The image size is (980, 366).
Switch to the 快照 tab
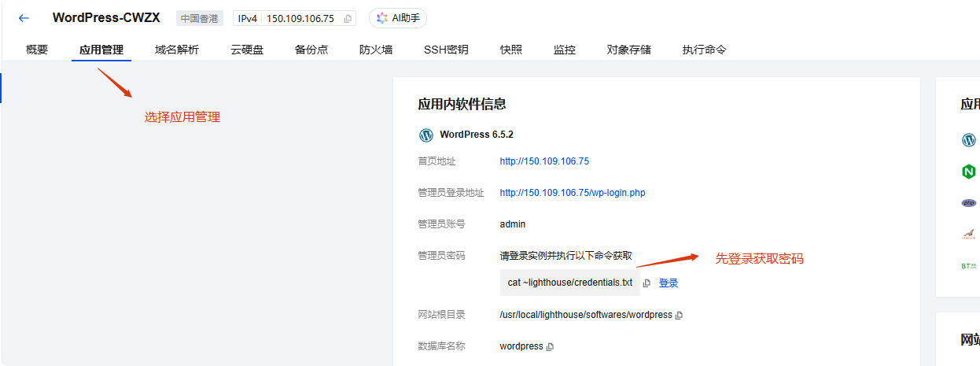point(511,50)
